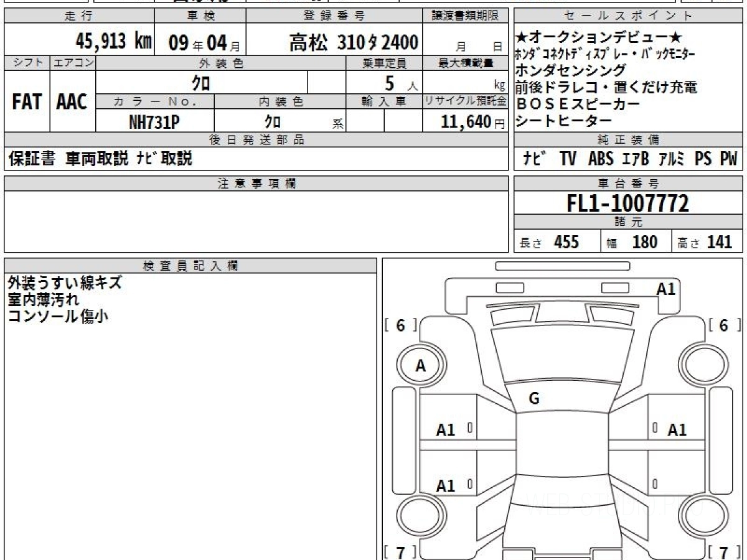Screen dimensions: 747x560
Task: Click the inspection date 09年04月
Action: pyautogui.click(x=205, y=43)
